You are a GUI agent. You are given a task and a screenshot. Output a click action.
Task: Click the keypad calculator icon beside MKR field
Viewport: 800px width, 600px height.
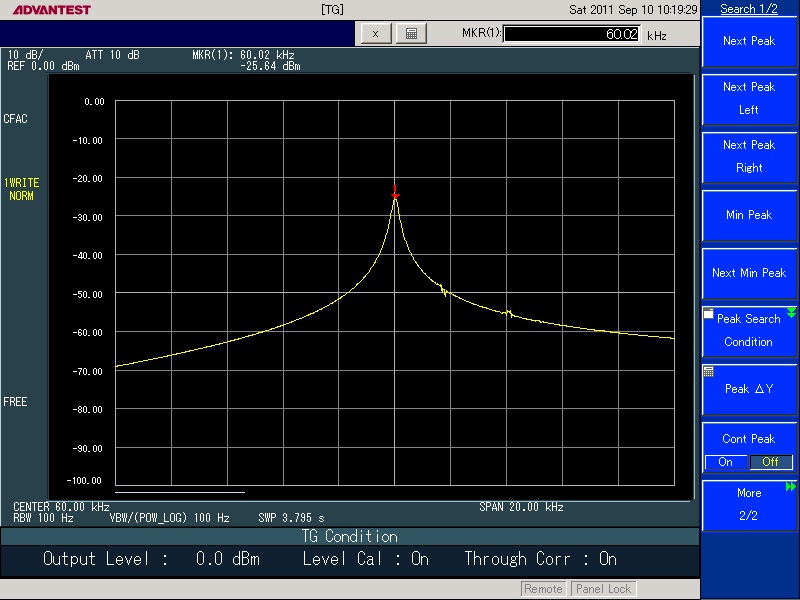click(x=410, y=34)
